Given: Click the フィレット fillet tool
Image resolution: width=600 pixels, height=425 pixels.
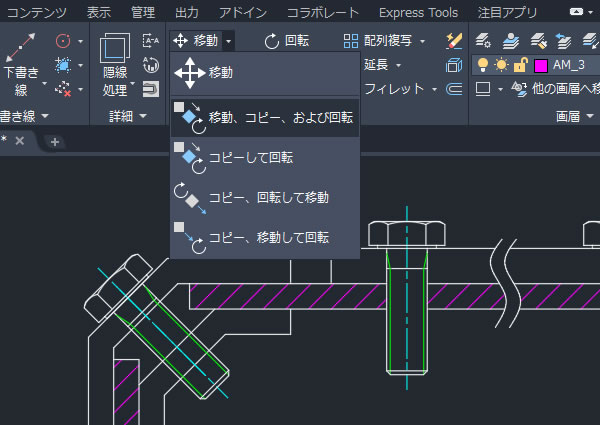Looking at the screenshot, I should coord(394,89).
